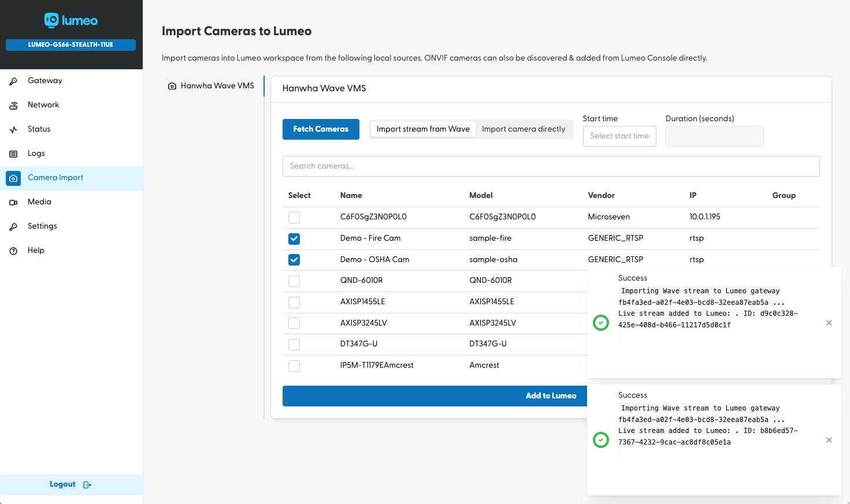Click the DT347G-U model cell
Image resolution: width=850 pixels, height=504 pixels.
click(x=488, y=344)
